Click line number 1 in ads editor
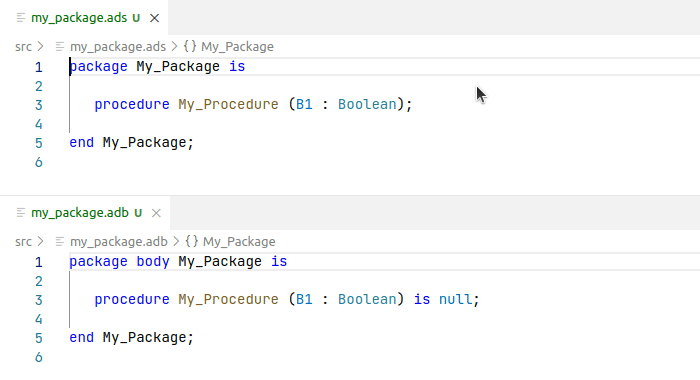 [39, 67]
